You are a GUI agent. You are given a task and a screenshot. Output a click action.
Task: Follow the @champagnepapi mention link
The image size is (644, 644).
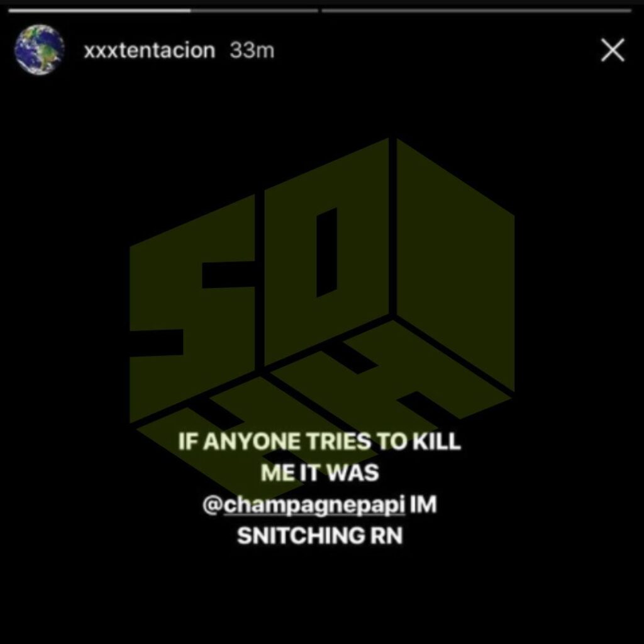[x=304, y=505]
